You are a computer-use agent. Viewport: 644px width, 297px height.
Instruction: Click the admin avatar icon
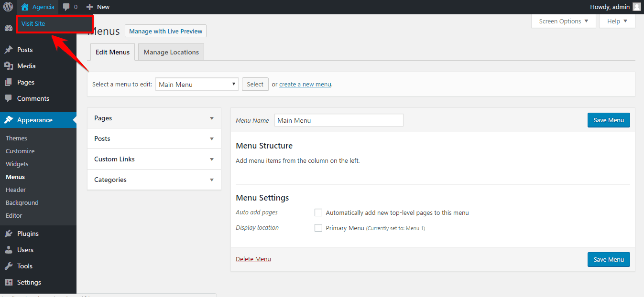click(636, 7)
